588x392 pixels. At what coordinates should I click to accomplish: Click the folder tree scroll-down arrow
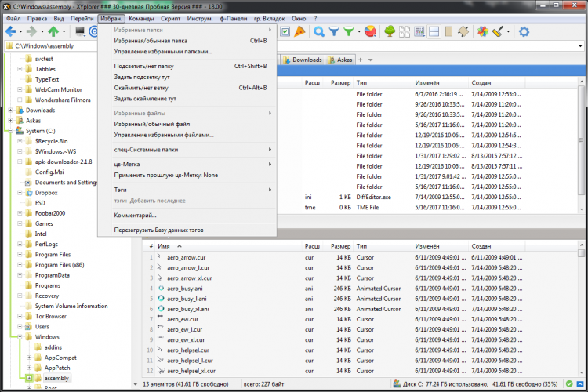[136, 384]
